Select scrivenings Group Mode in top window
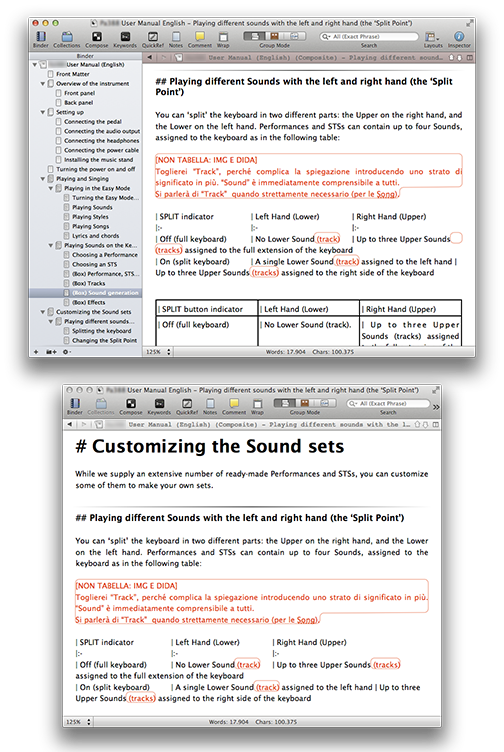Viewport: 504px width, 752px height. click(x=254, y=36)
